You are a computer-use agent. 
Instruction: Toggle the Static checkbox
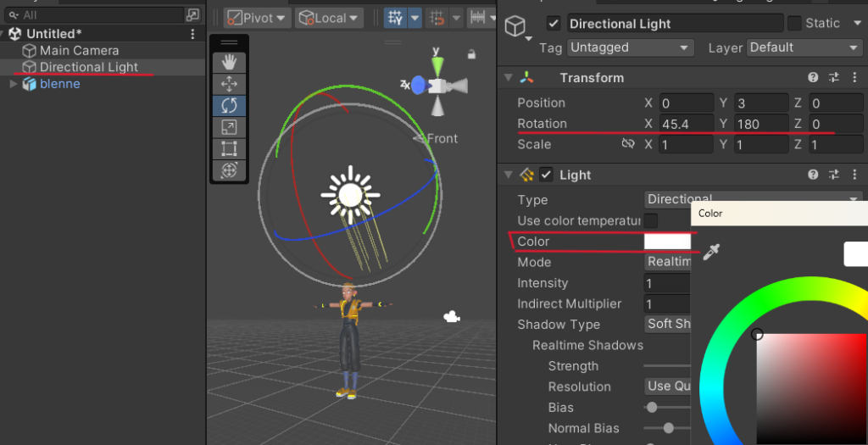794,23
